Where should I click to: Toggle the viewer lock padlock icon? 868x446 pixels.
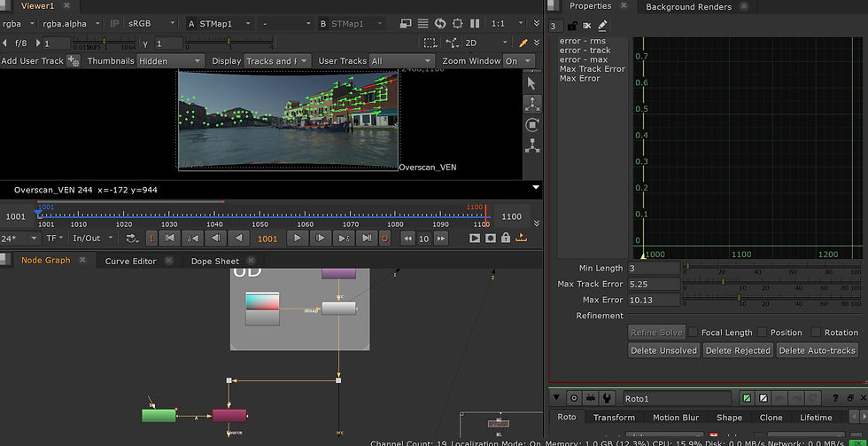pos(506,239)
